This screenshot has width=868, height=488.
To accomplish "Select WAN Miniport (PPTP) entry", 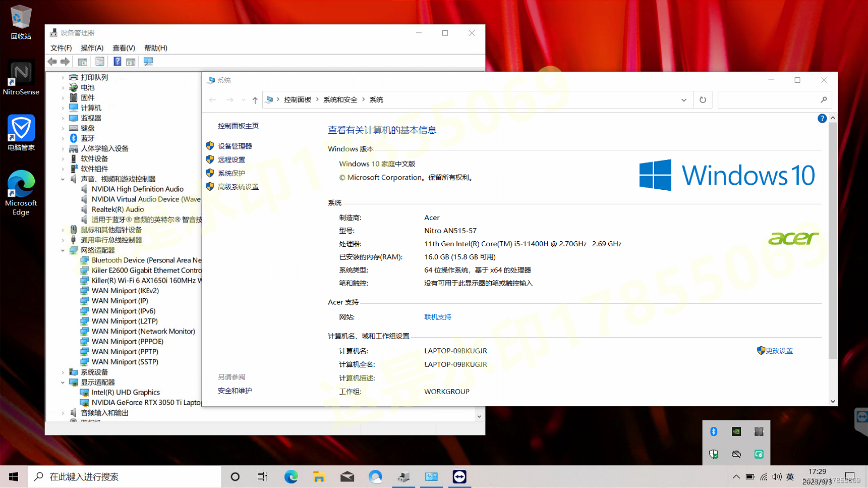I will point(120,352).
